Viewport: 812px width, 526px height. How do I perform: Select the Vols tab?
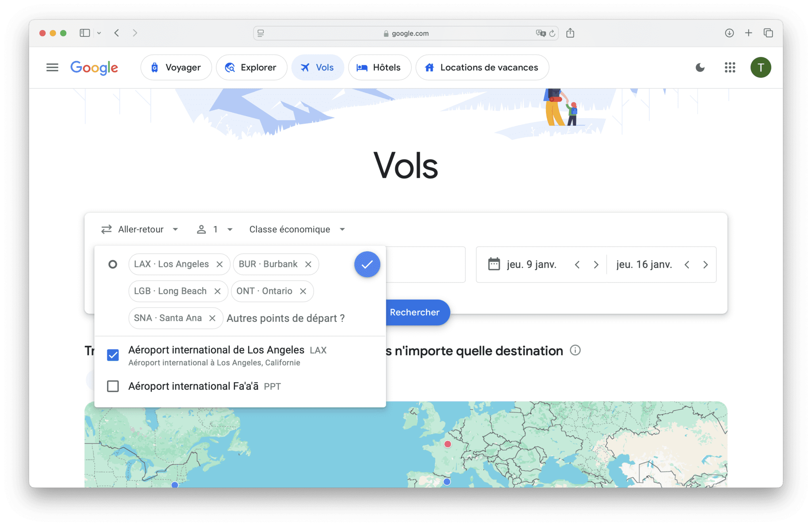click(x=317, y=67)
